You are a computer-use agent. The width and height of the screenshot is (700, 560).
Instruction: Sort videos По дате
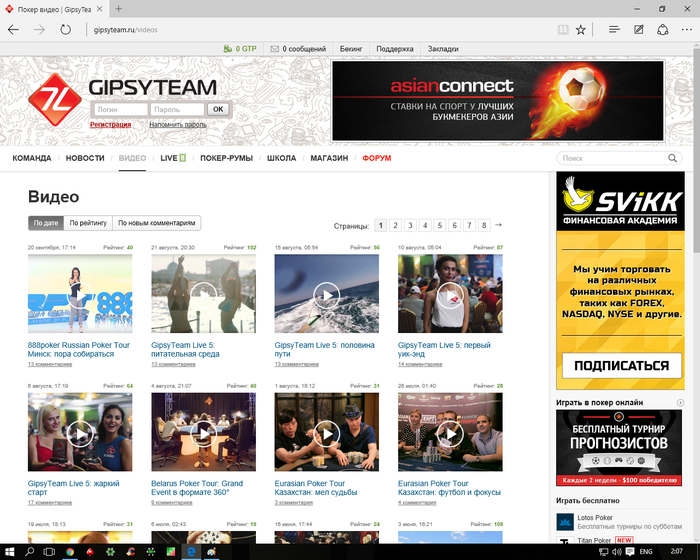coord(46,223)
